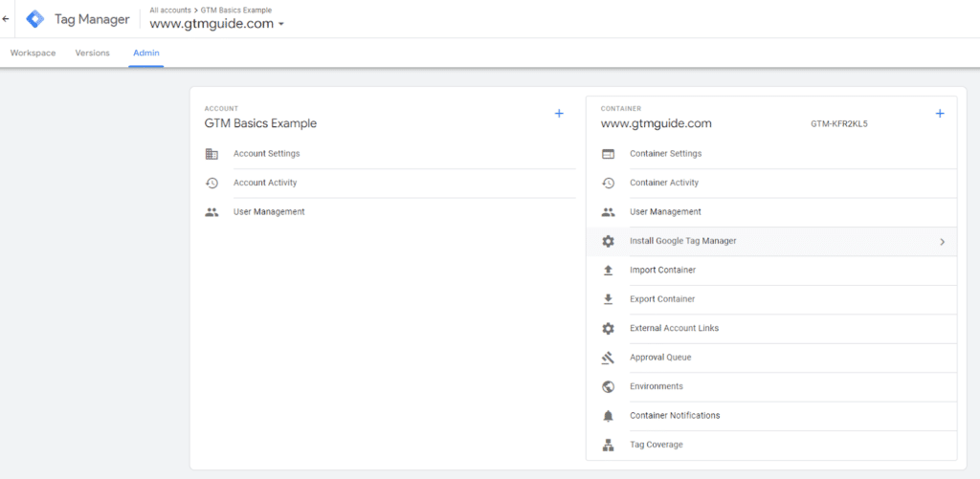Image resolution: width=980 pixels, height=479 pixels.
Task: Click the Tag Coverage sitemap icon
Action: [x=608, y=445]
